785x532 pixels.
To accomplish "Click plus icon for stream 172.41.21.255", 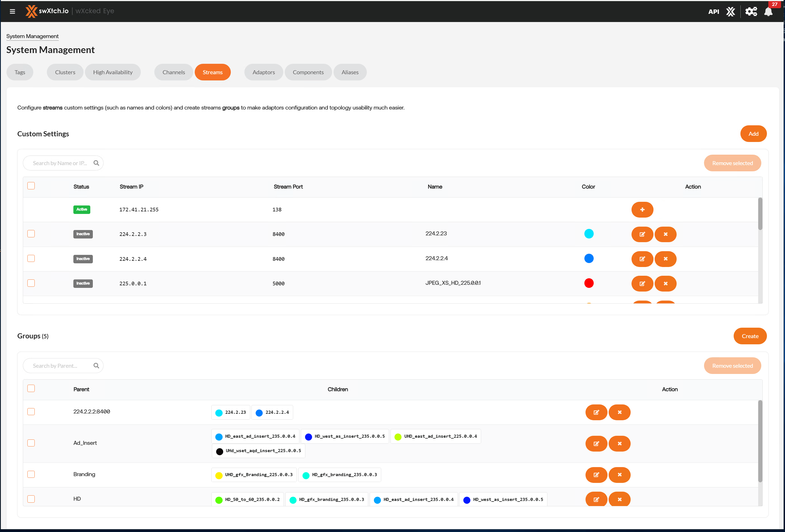I will [642, 209].
